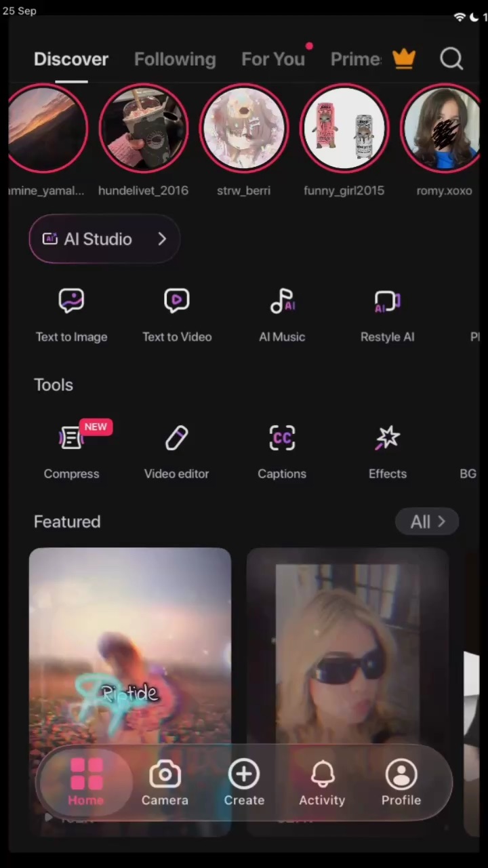Switch to the Following tab
This screenshot has width=488, height=868.
coord(175,59)
